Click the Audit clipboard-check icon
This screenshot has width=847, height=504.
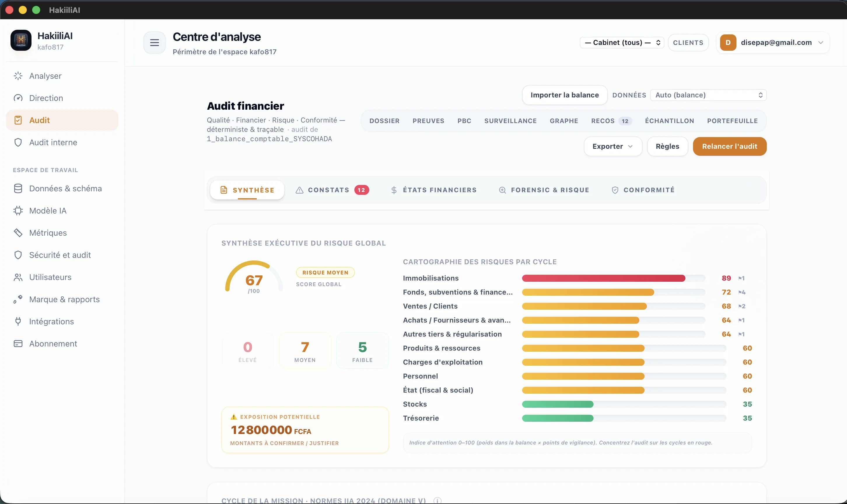(x=18, y=120)
